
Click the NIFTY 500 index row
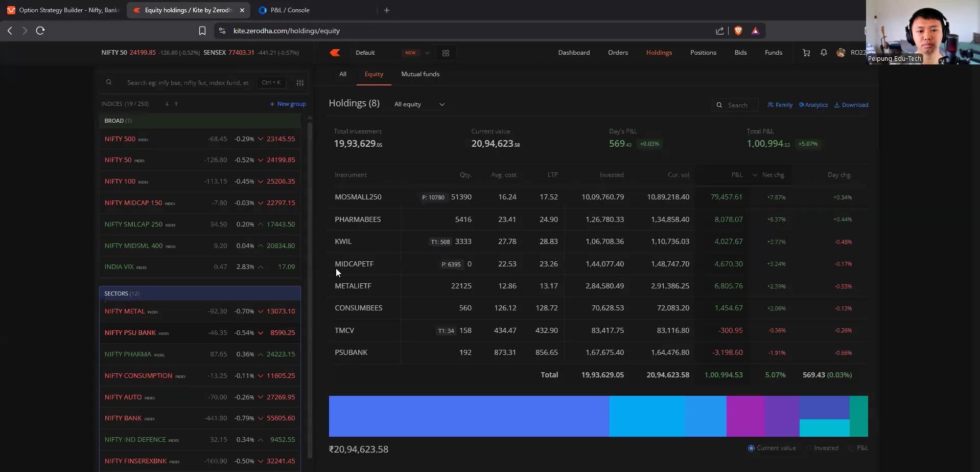(x=200, y=139)
